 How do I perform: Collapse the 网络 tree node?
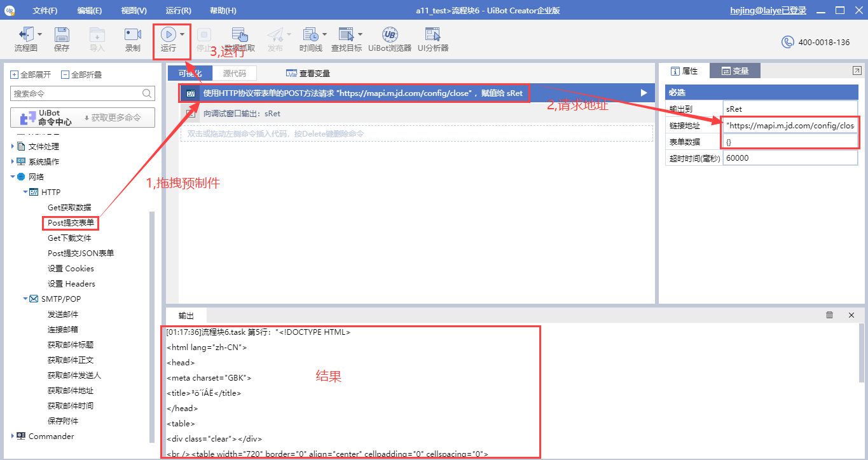pyautogui.click(x=13, y=177)
